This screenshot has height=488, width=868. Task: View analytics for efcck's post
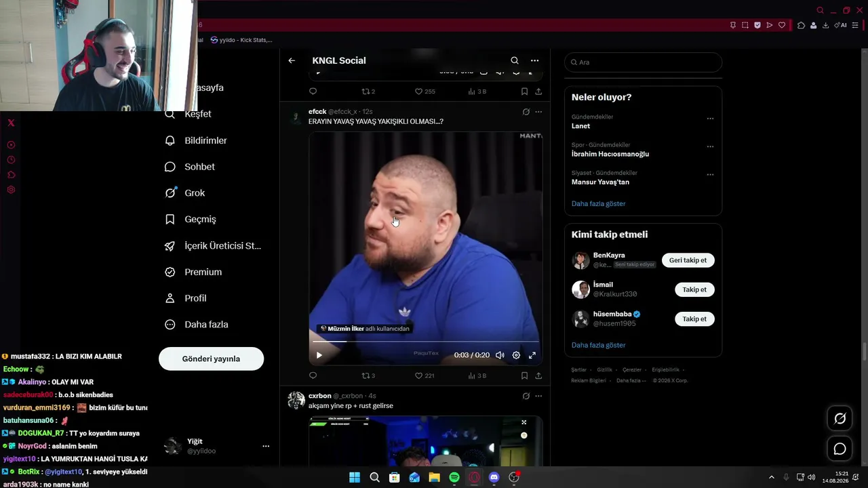point(477,375)
